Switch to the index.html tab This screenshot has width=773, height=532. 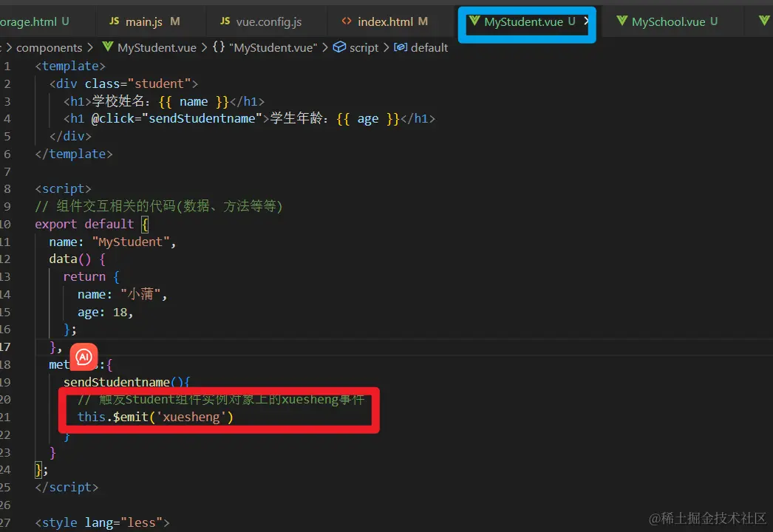(384, 21)
